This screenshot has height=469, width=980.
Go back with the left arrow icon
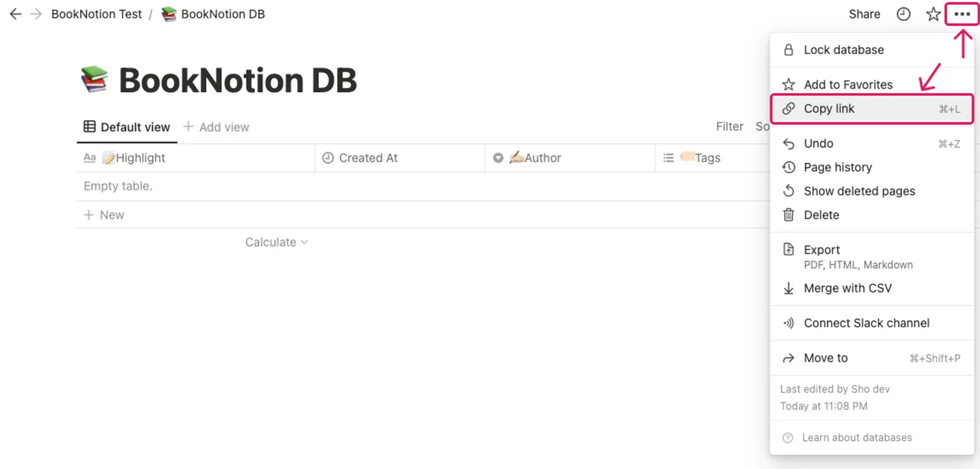coord(16,14)
